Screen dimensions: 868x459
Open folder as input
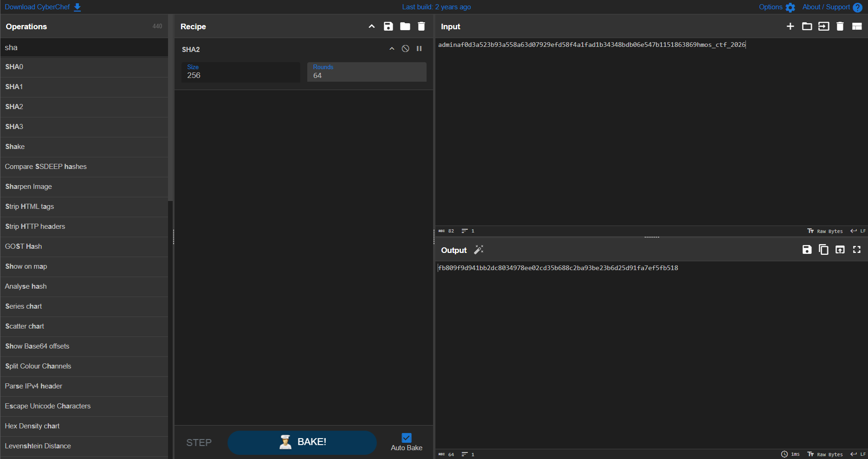click(x=807, y=26)
